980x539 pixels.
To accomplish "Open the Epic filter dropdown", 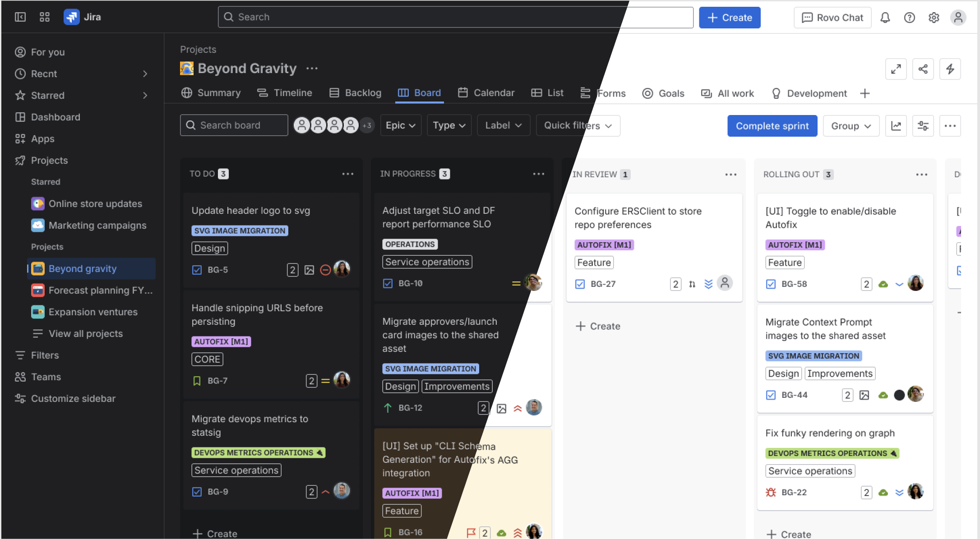I will point(400,125).
